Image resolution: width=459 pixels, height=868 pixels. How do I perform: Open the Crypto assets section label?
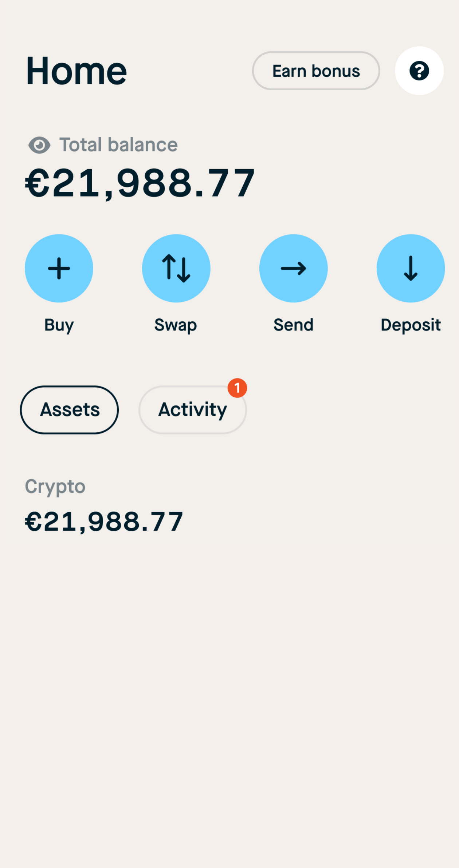pos(55,487)
